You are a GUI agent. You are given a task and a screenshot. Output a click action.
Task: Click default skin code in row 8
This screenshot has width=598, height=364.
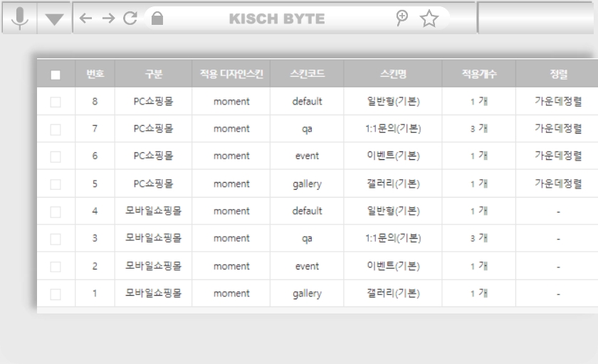pyautogui.click(x=307, y=101)
